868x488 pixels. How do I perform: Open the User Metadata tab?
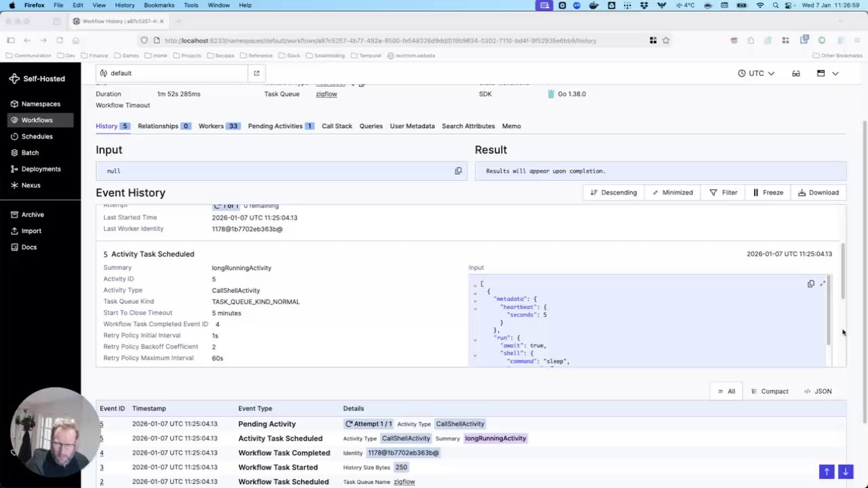[412, 126]
